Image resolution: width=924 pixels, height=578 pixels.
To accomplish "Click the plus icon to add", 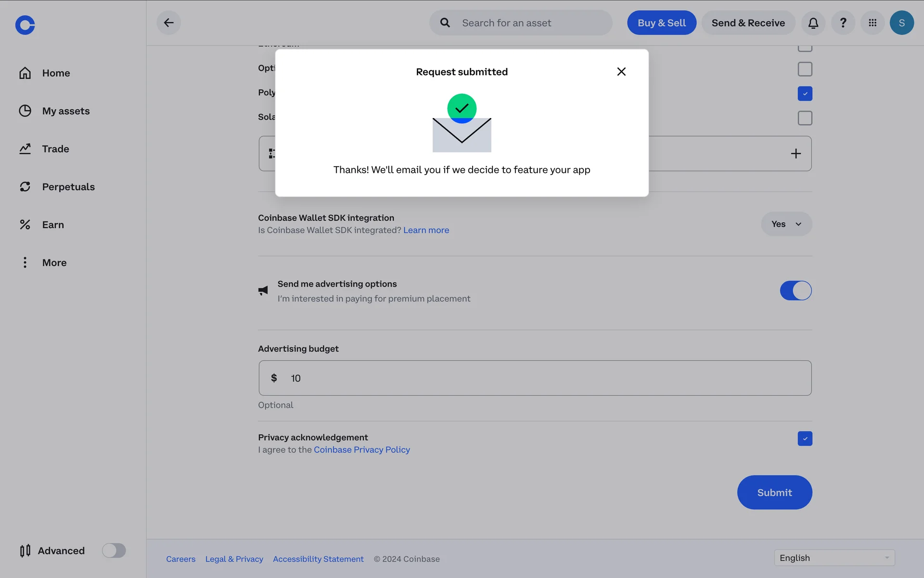I will 796,154.
